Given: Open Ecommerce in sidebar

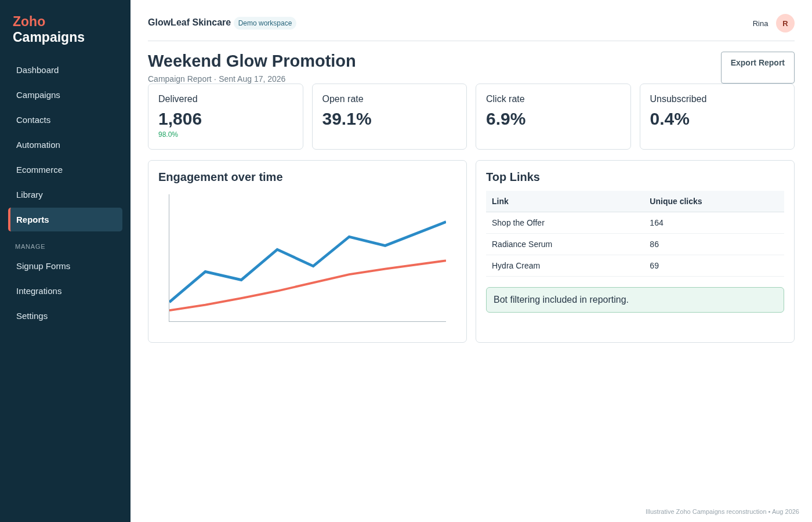Looking at the screenshot, I should 65,170.
